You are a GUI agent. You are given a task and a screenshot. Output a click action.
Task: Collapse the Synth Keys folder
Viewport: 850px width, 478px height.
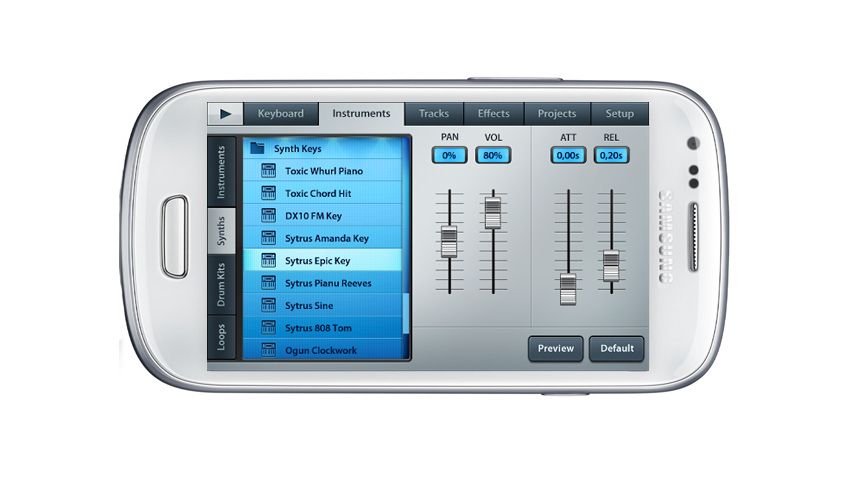(x=324, y=148)
